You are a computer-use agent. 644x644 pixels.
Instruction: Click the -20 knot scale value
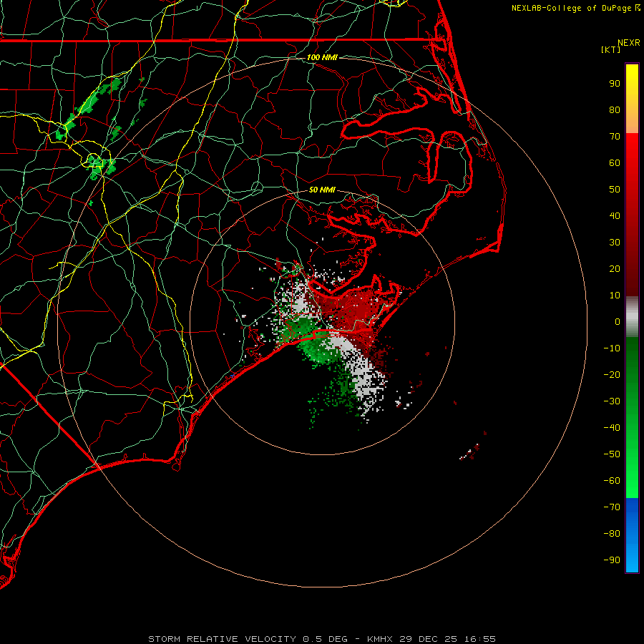pyautogui.click(x=612, y=374)
